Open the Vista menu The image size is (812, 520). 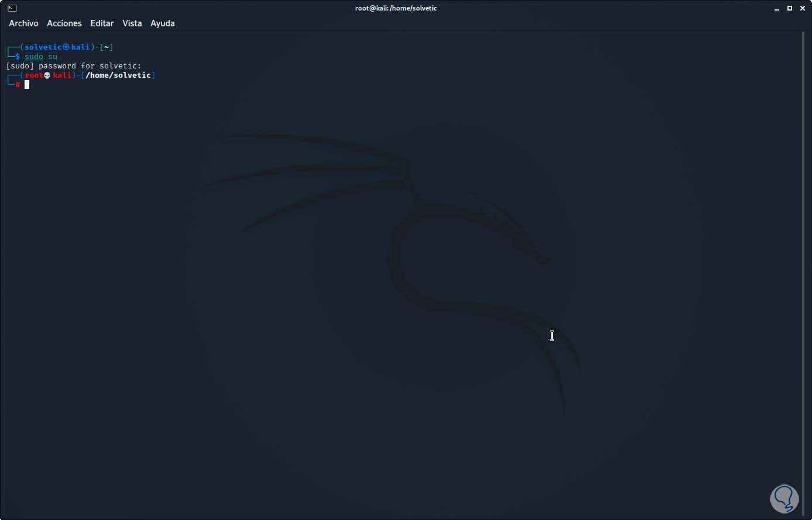click(x=132, y=23)
